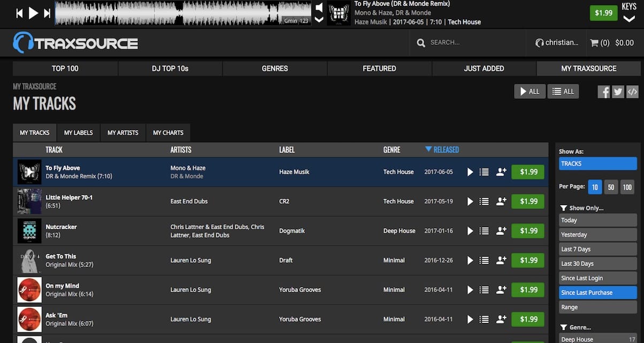Switch to the MY LABELS tab

pos(78,132)
